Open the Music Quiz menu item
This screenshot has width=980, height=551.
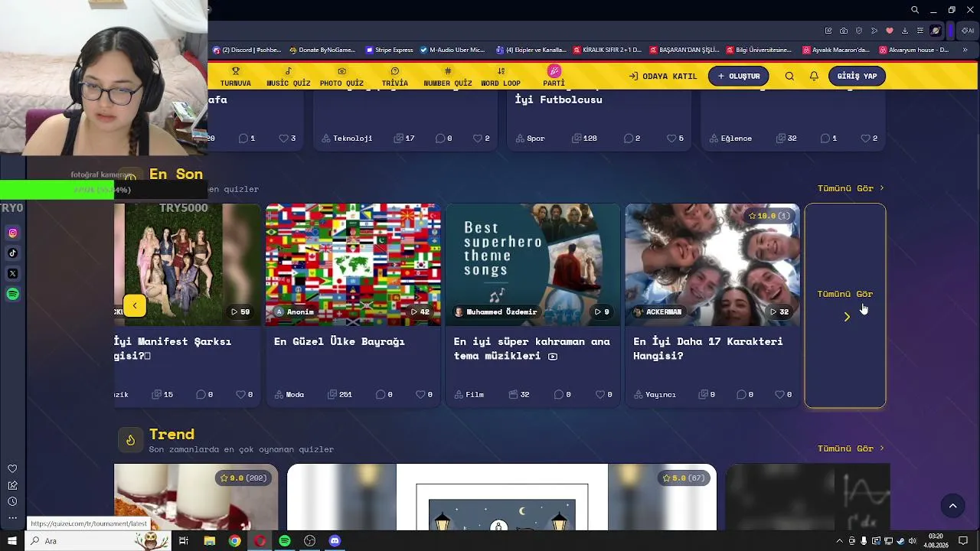289,77
